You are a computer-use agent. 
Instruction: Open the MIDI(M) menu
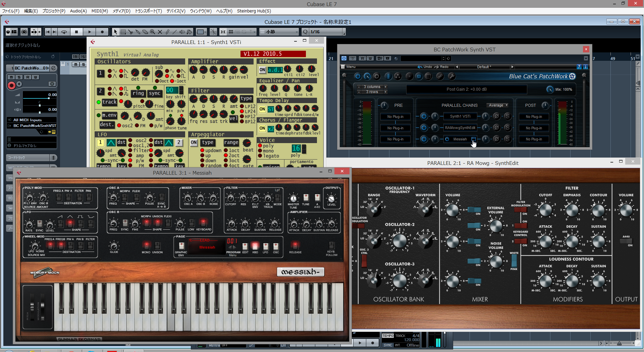[100, 11]
